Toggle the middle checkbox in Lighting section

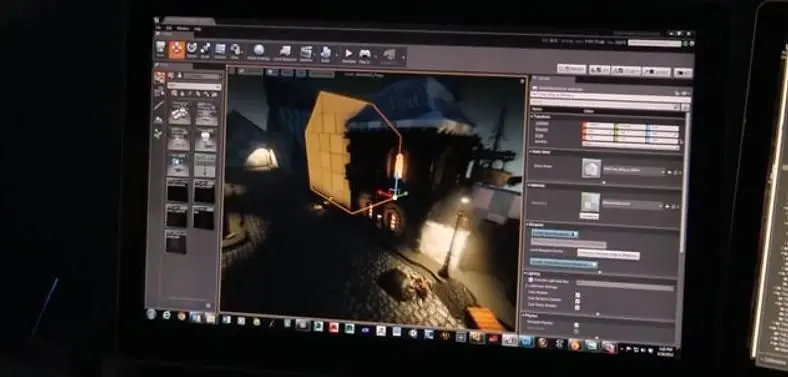(577, 302)
